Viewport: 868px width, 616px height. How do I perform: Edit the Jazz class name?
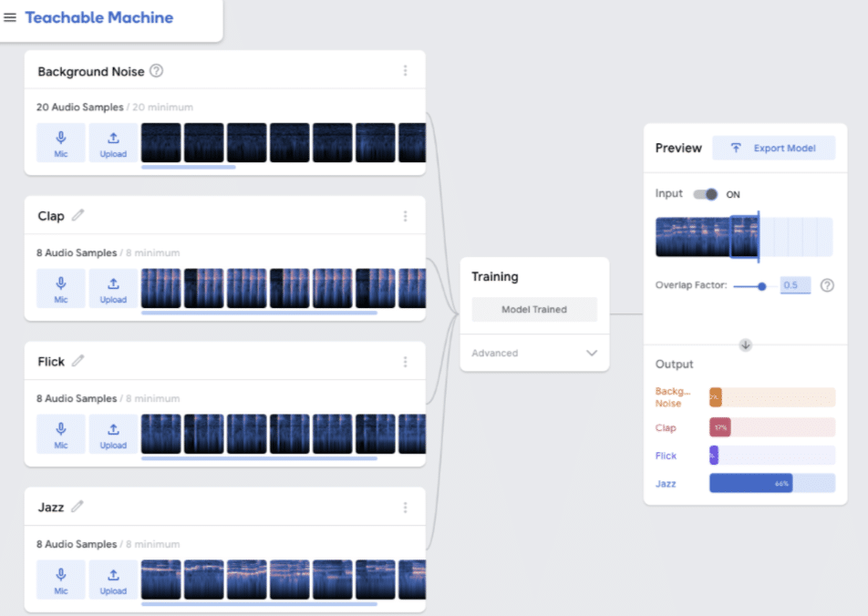point(77,507)
